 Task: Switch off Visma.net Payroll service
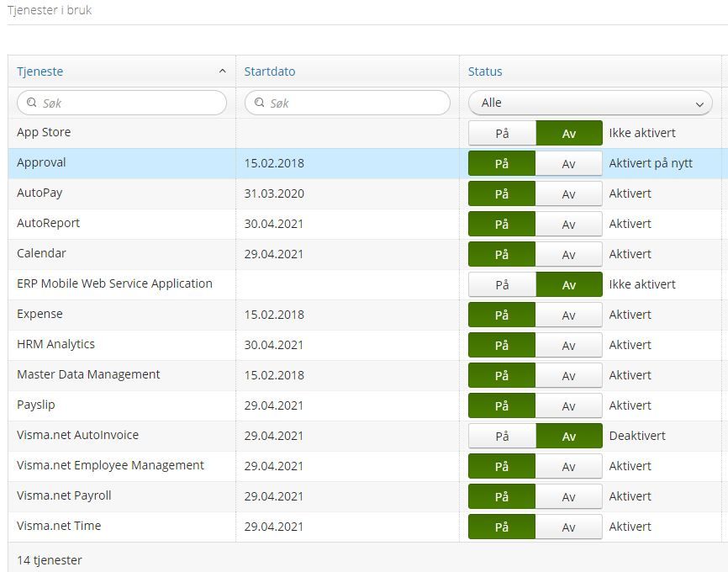click(x=569, y=497)
